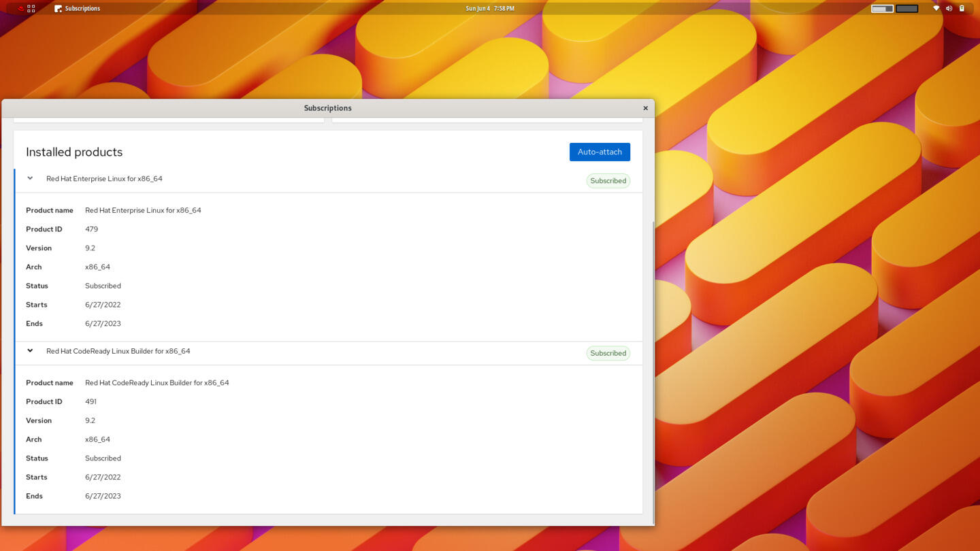
Task: Click the Subscriptions window title bar text
Action: coord(327,108)
